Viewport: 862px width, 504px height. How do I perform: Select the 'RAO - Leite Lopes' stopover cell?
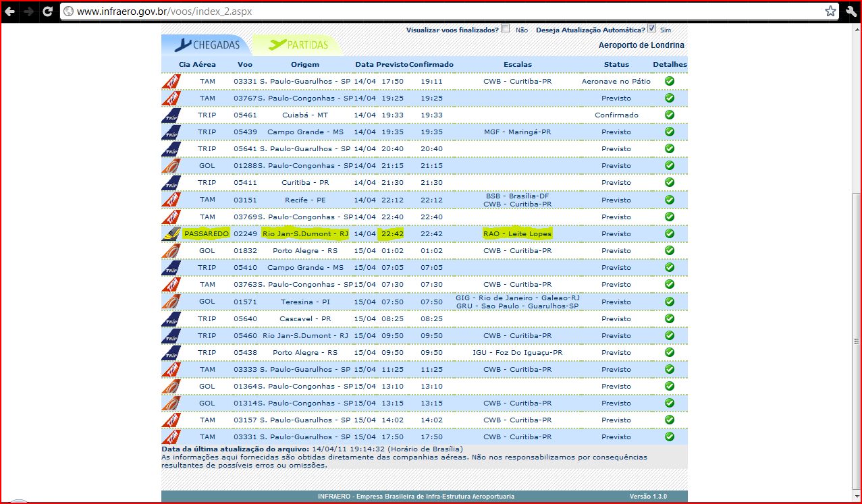click(x=518, y=233)
